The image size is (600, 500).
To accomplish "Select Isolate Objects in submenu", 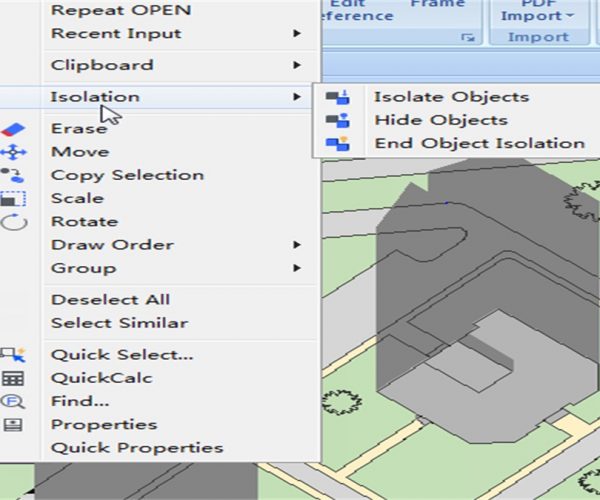I will [x=457, y=97].
